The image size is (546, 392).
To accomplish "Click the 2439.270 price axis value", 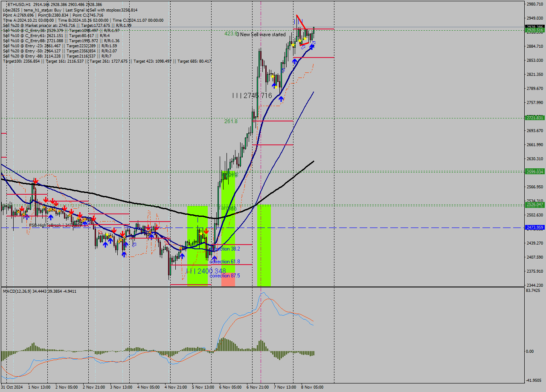I will [535, 243].
